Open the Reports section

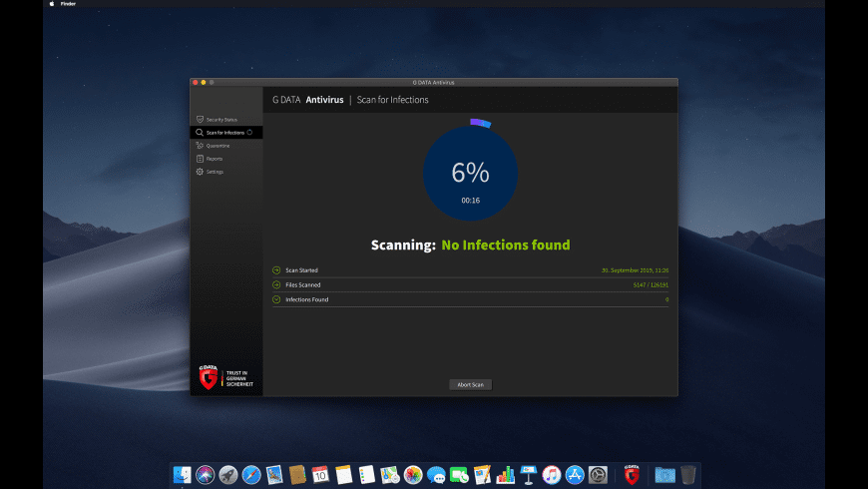[226, 159]
